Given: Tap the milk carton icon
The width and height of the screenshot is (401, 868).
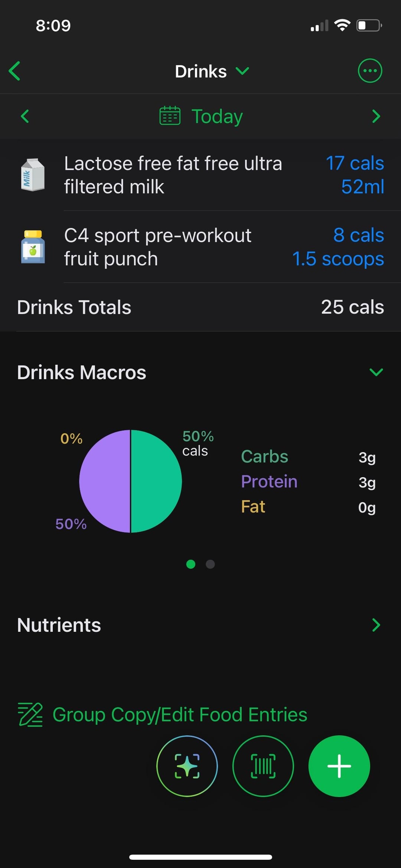Looking at the screenshot, I should (x=33, y=175).
